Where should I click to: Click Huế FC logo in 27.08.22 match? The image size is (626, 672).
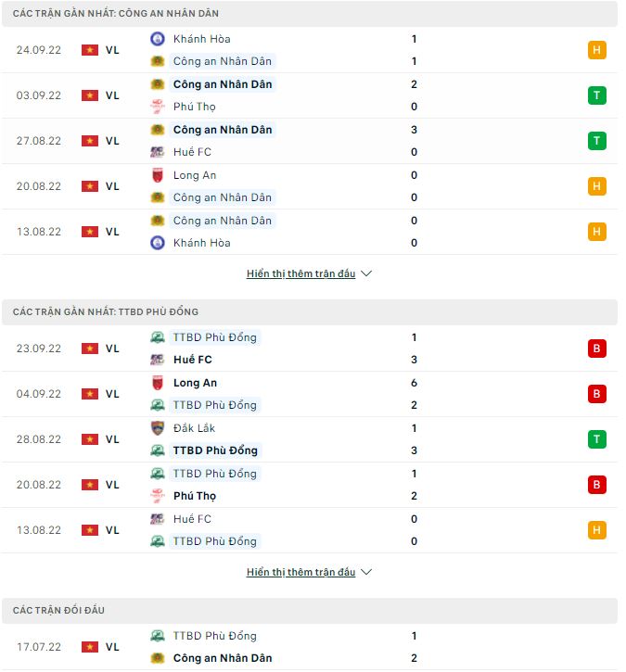158,152
